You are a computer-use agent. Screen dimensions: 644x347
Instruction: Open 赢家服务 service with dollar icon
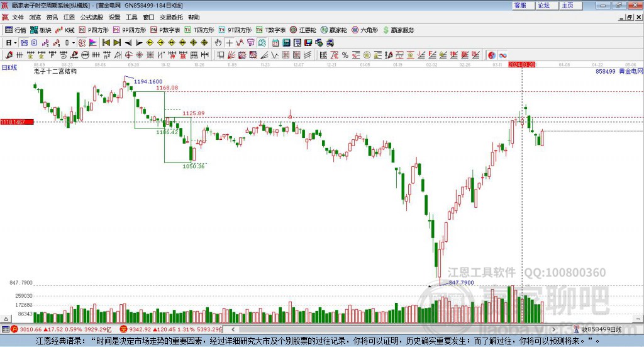398,30
